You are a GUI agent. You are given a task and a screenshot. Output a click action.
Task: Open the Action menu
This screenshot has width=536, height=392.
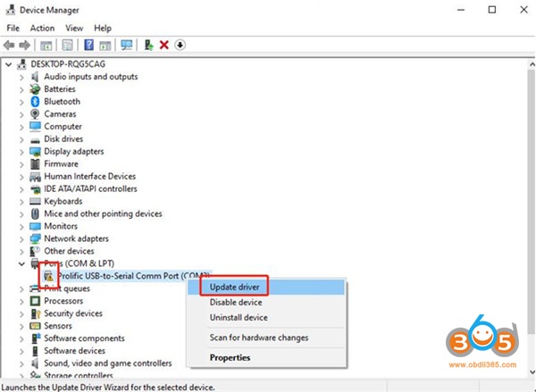click(42, 28)
